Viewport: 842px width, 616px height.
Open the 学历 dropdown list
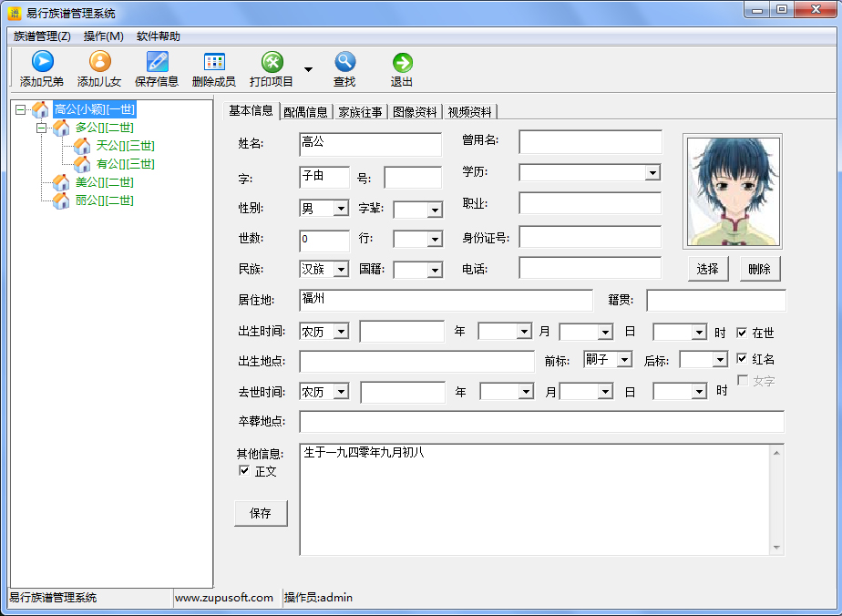click(x=652, y=173)
